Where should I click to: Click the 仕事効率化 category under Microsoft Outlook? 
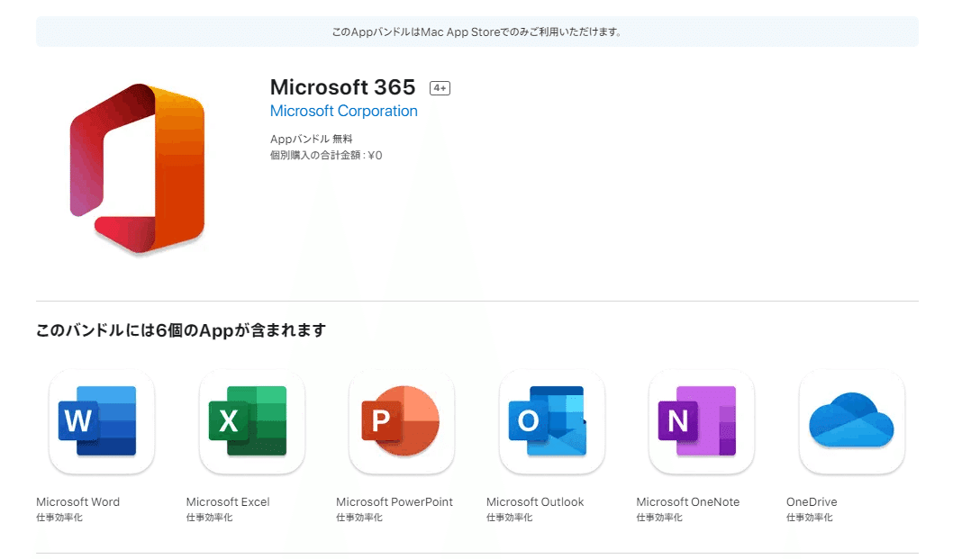(510, 518)
